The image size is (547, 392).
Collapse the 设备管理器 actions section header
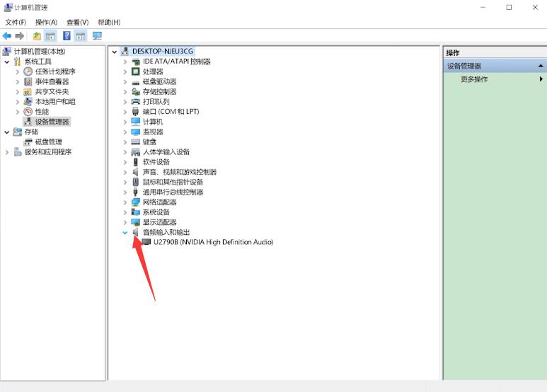tap(541, 66)
